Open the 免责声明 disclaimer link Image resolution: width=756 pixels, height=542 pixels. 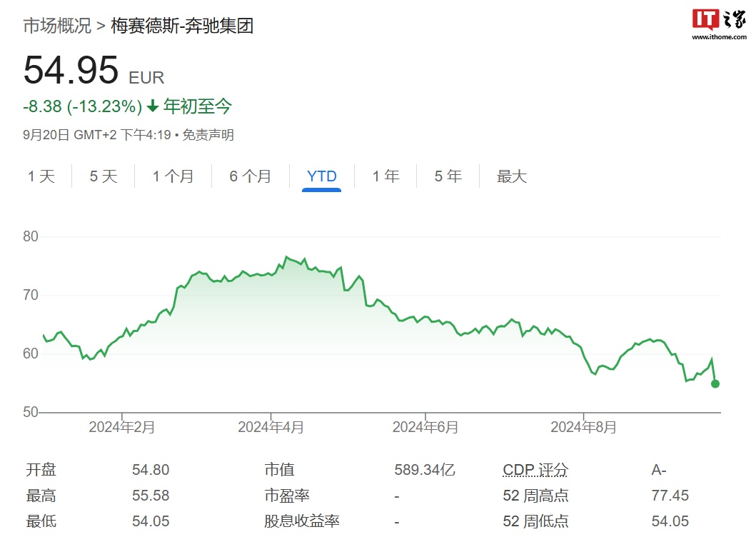tap(208, 134)
